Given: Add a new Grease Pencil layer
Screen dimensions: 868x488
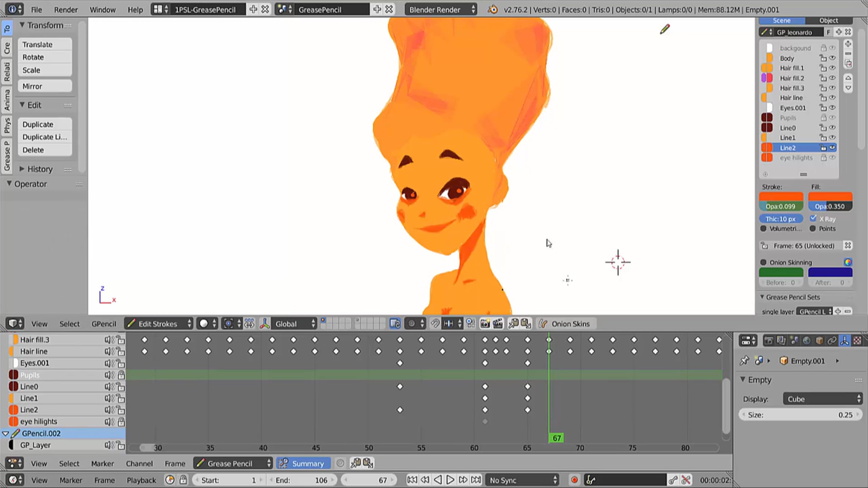Looking at the screenshot, I should (848, 44).
